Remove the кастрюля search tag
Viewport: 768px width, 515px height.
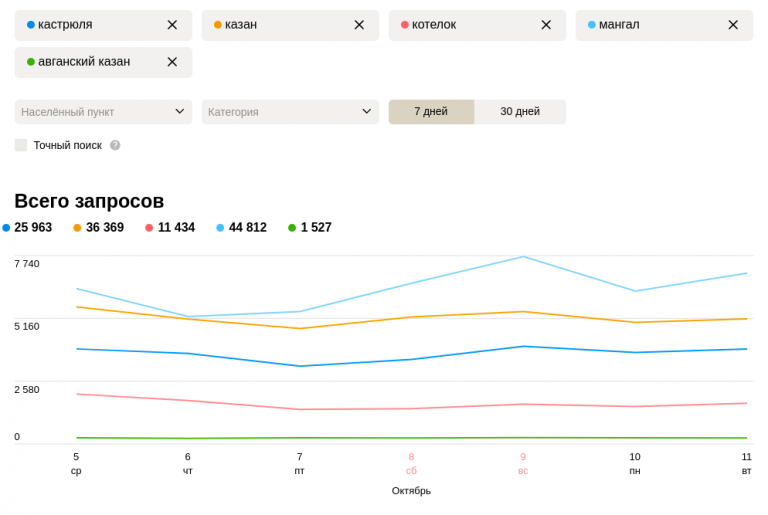click(x=172, y=25)
